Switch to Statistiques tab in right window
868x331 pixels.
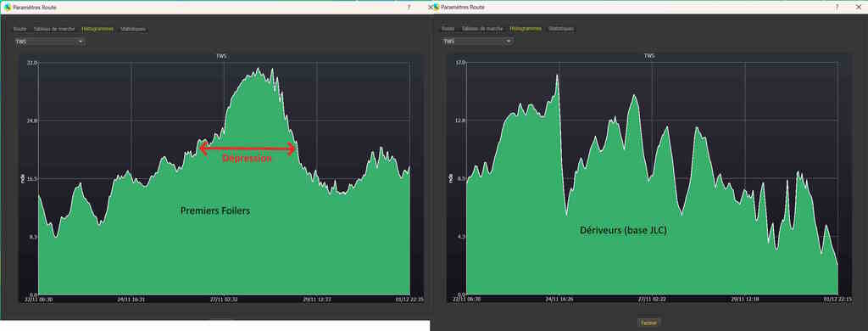(561, 29)
